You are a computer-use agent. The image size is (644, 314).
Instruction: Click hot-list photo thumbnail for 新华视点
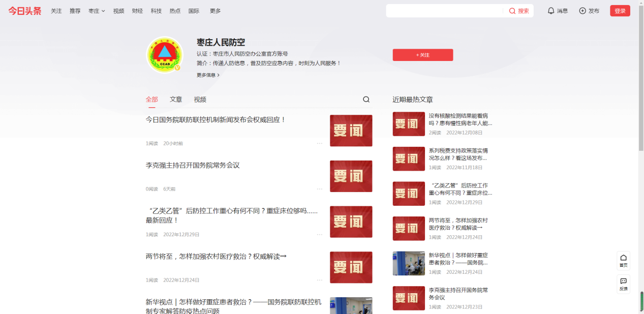[x=409, y=263]
